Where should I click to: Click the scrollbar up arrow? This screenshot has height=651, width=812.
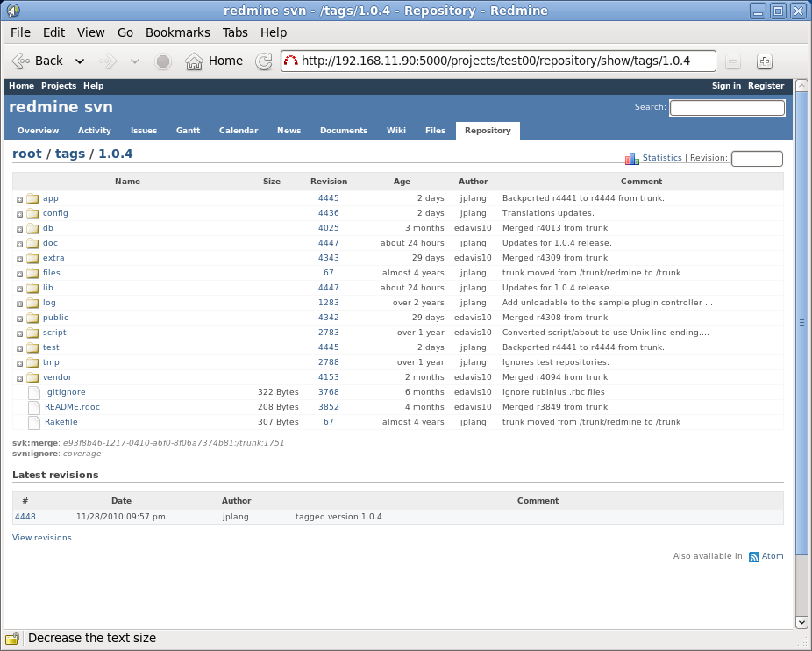801,85
